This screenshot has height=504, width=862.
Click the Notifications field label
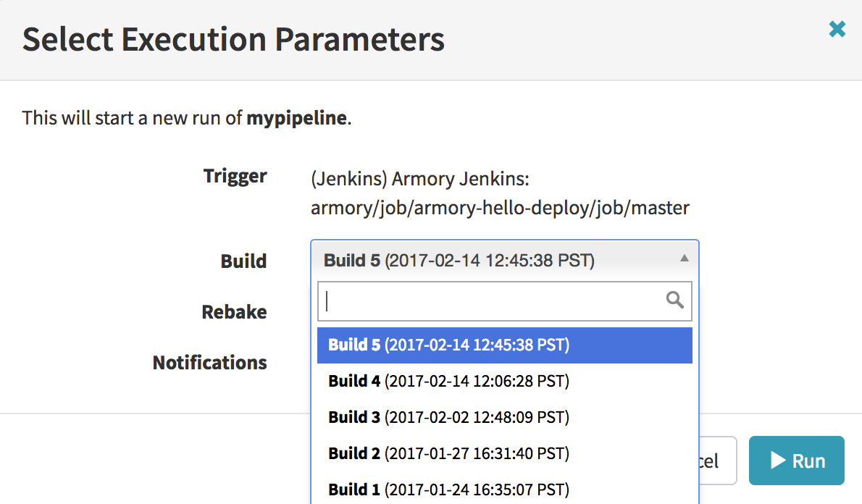(x=209, y=362)
